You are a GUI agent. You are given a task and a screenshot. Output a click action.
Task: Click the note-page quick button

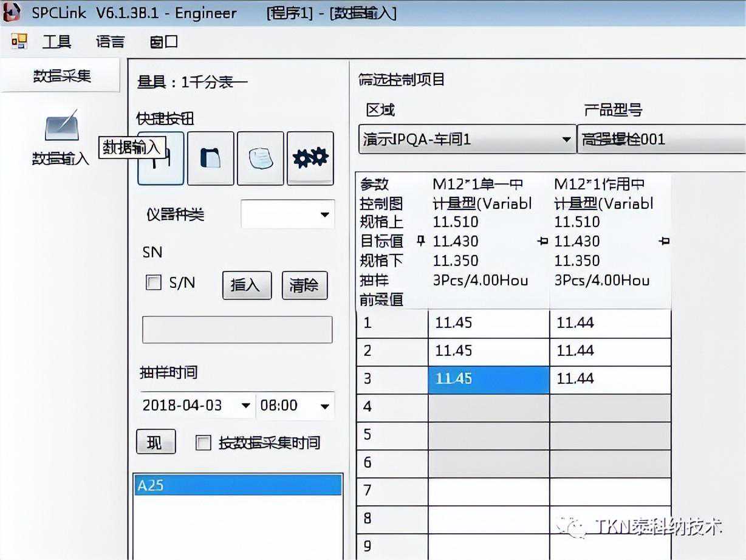click(x=260, y=158)
